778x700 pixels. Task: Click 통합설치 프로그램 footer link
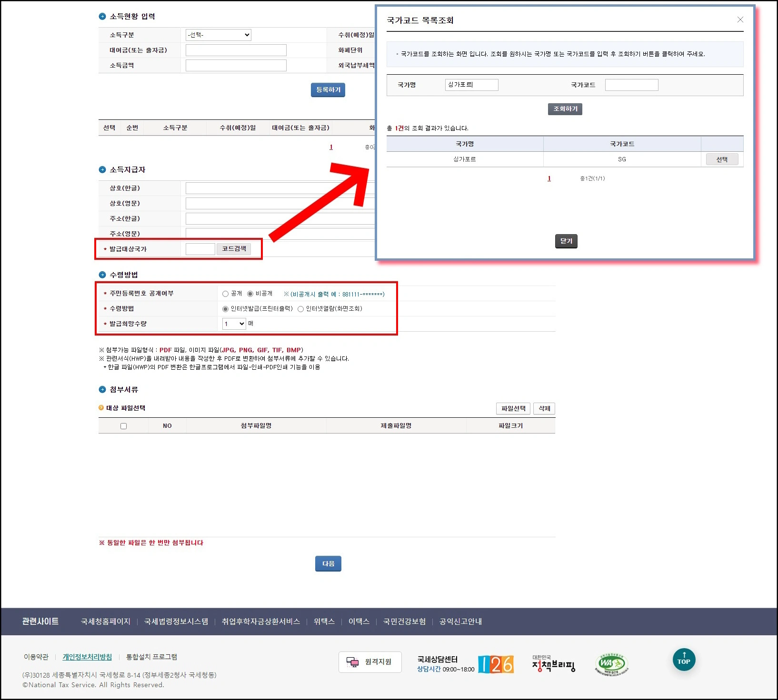[x=151, y=657]
